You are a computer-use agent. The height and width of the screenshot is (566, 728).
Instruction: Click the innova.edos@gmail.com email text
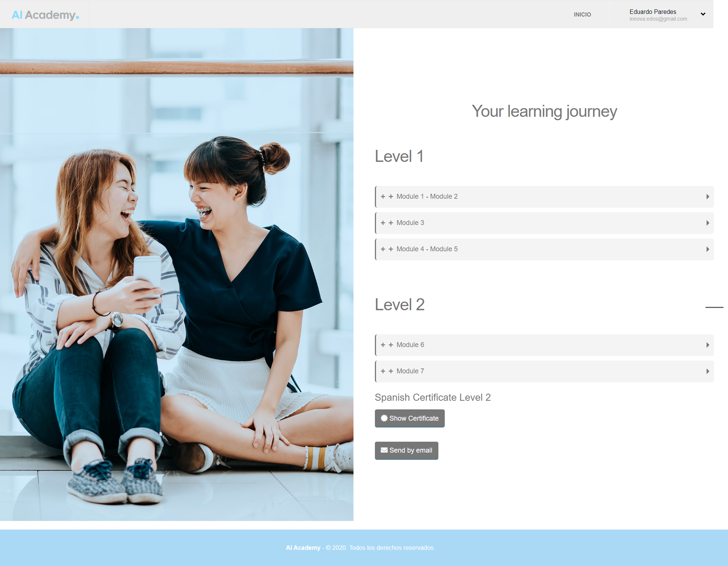point(658,19)
